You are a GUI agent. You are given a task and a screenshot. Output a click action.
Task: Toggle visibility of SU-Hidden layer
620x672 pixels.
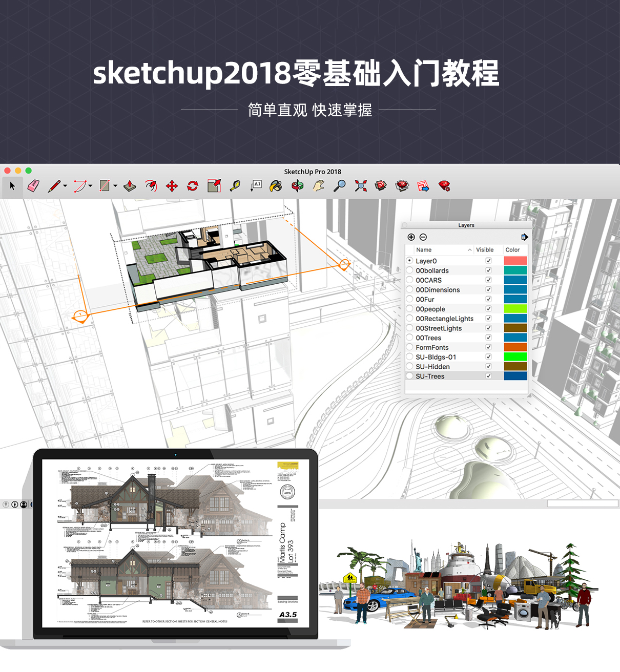point(488,366)
